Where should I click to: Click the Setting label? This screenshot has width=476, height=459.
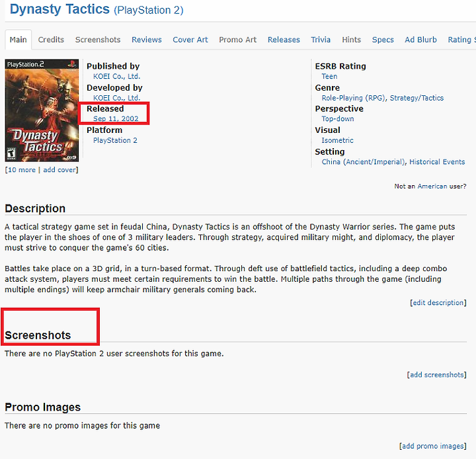coord(330,151)
